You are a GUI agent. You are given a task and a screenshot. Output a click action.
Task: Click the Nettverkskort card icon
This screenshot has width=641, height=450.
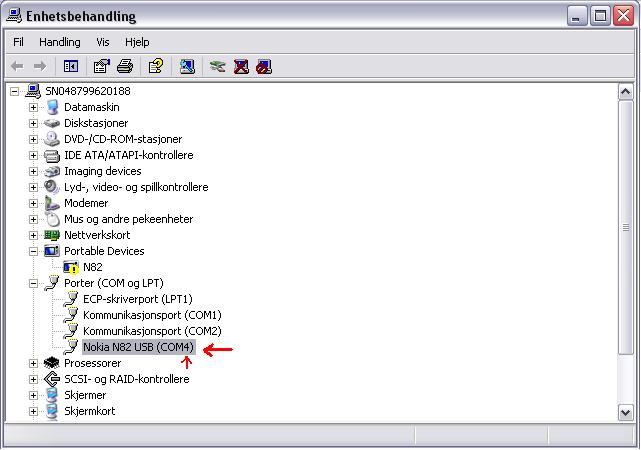52,235
